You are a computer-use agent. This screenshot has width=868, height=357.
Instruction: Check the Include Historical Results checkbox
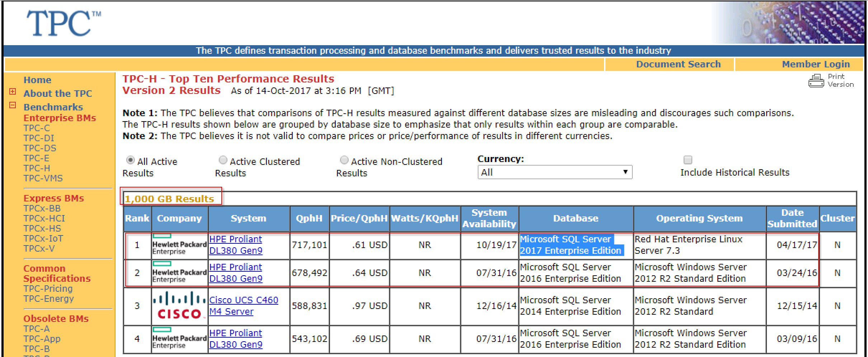click(x=688, y=160)
